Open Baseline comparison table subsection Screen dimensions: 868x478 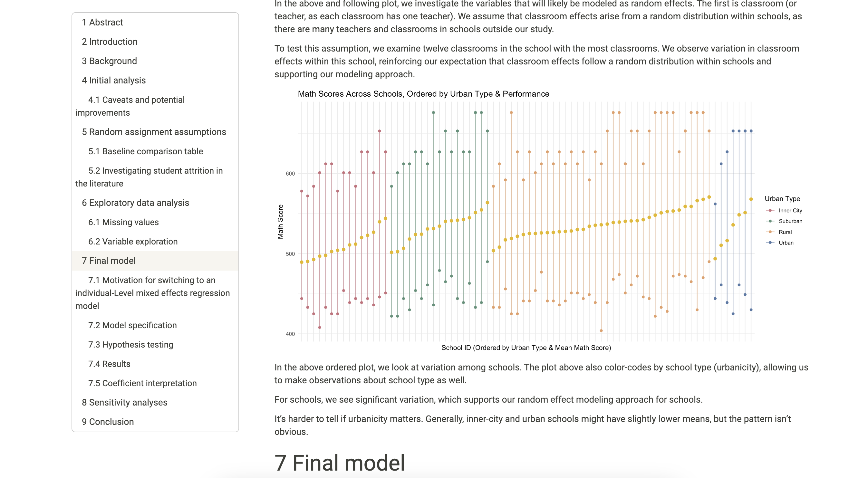click(146, 151)
